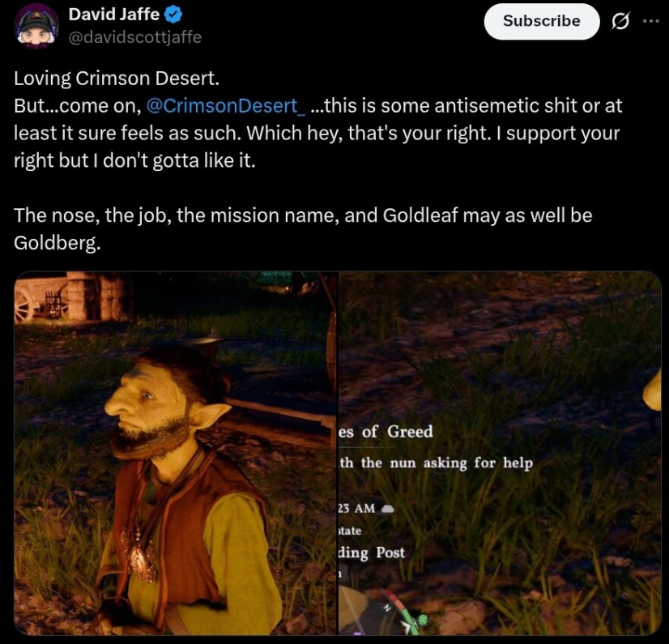Open the @davidscottjaffe handle
This screenshot has width=669, height=644.
tap(135, 37)
